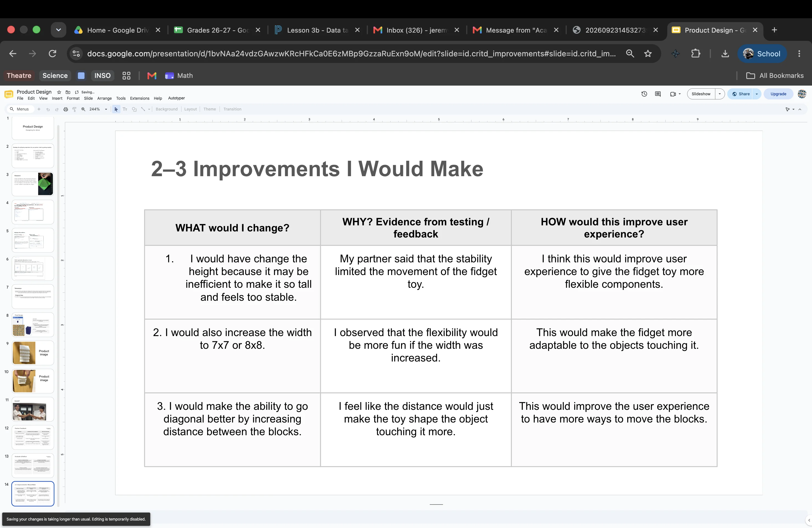Select slide 3 Research thumbnail
The width and height of the screenshot is (812, 528).
[33, 184]
